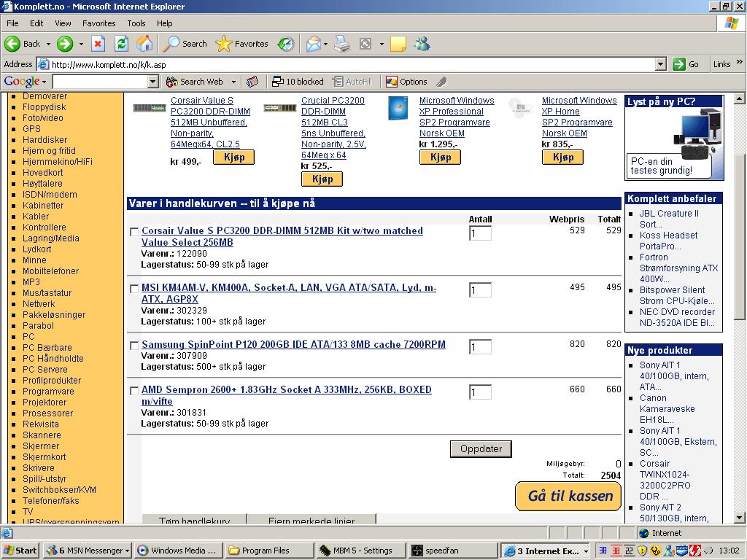Switch to MBM 5 - Settings taskbar item

point(360,551)
